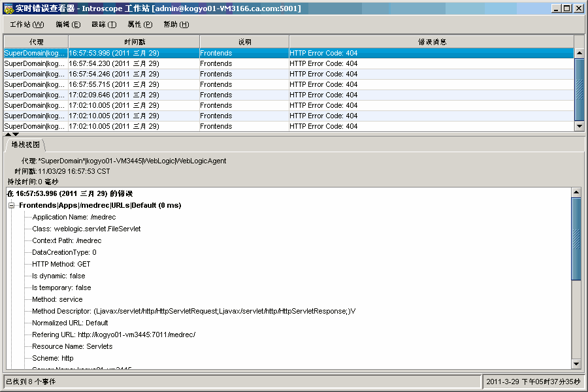The width and height of the screenshot is (588, 392).
Task: Select the 堆栈视图 tab
Action: [x=25, y=144]
